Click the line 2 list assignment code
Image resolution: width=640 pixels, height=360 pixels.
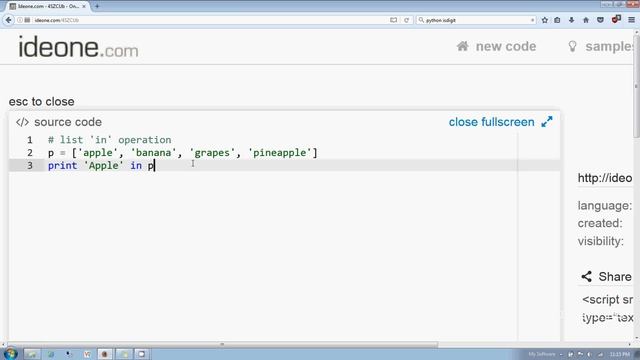click(182, 153)
